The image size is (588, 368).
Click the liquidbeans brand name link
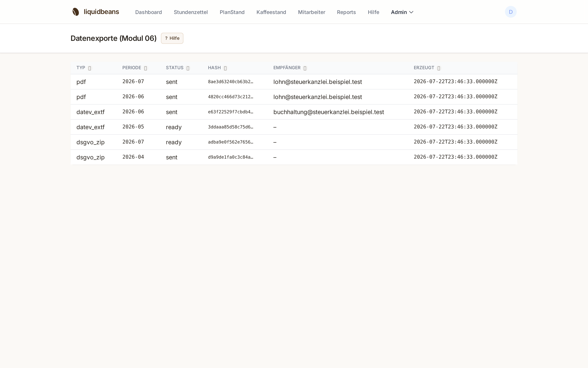click(x=101, y=12)
